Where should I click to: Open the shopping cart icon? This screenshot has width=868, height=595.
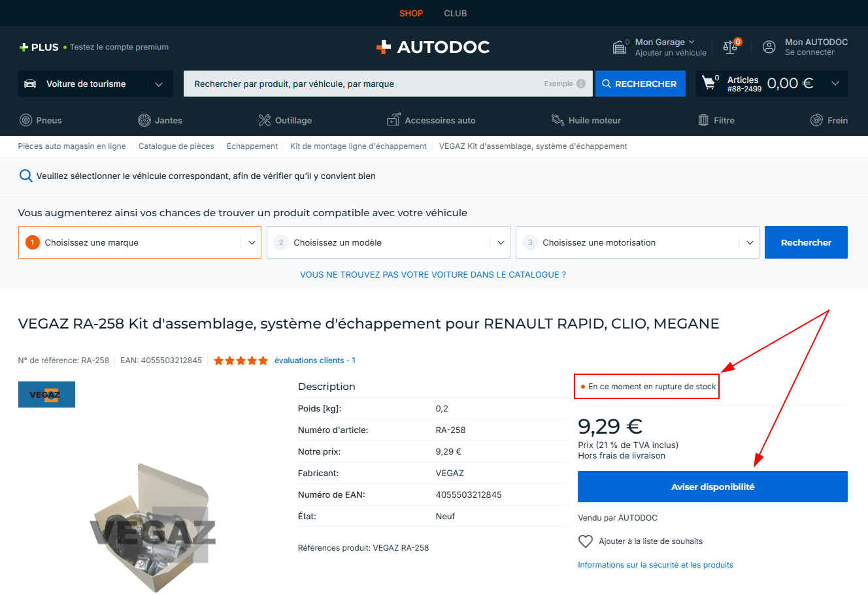click(709, 83)
